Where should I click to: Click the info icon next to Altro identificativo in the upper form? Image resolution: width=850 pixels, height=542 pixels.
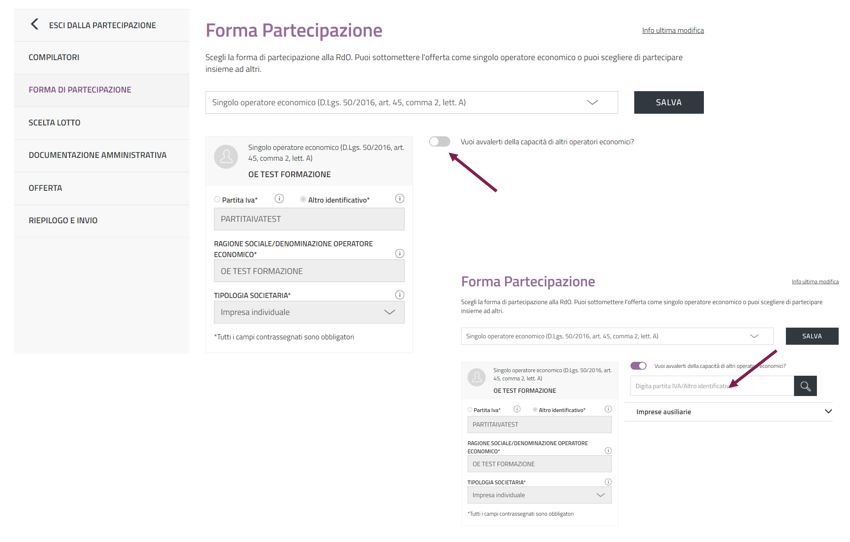tap(399, 199)
